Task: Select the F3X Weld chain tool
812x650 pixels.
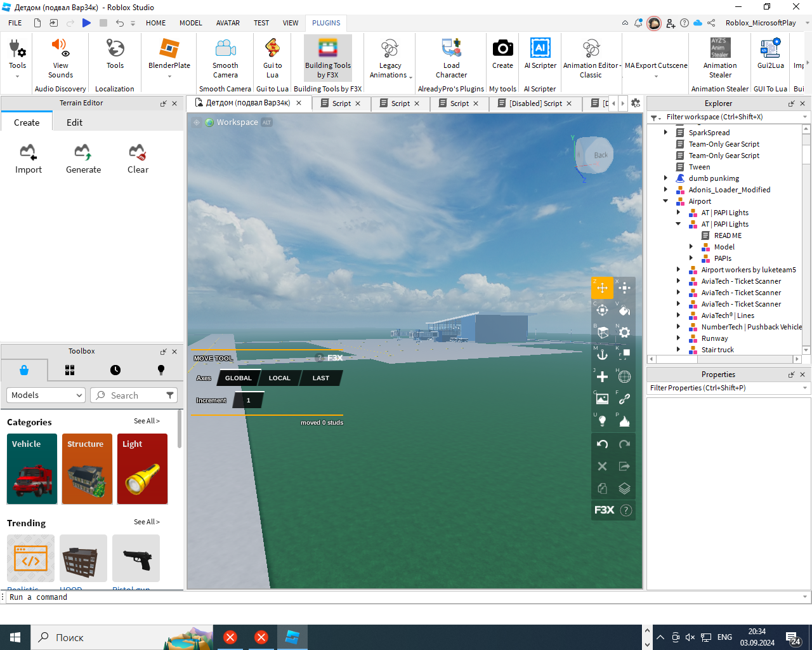Action: [624, 399]
